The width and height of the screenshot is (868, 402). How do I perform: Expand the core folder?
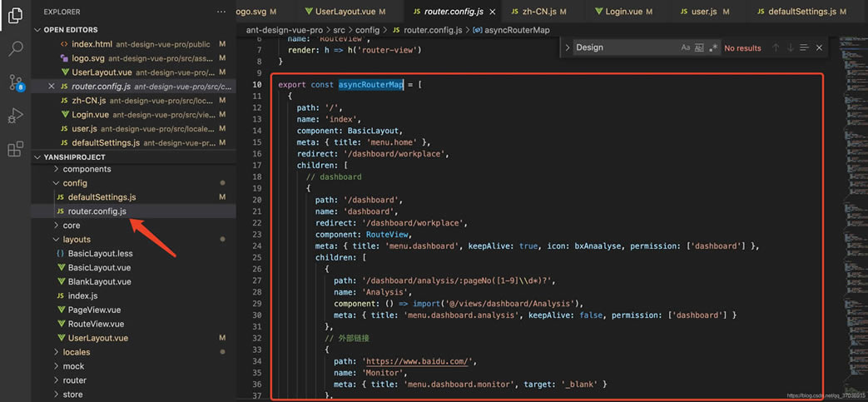click(72, 226)
